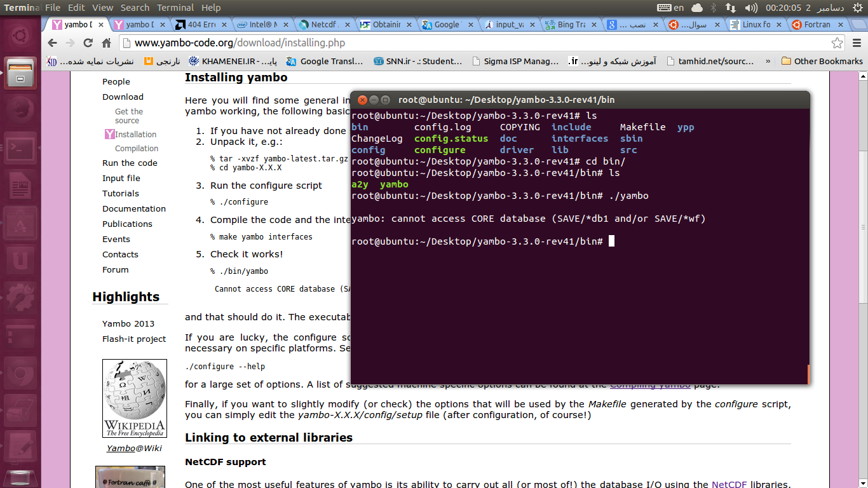This screenshot has width=868, height=488.
Task: Open the Ubuntu Dash launcher icon
Action: coord(20,37)
